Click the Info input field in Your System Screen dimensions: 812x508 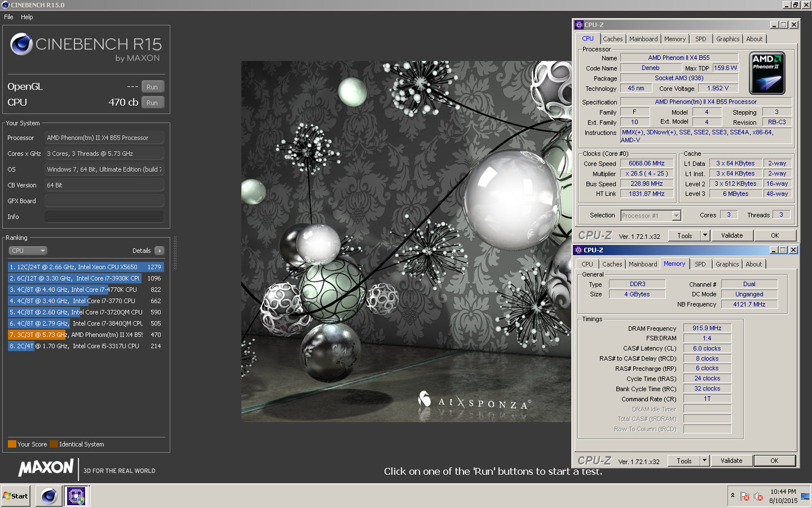[x=104, y=217]
